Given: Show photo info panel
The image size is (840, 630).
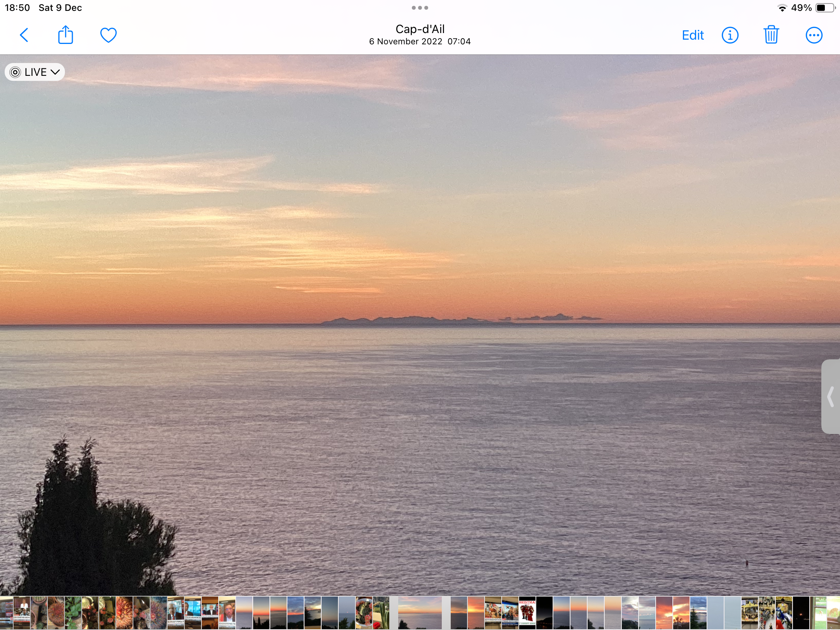Looking at the screenshot, I should [x=730, y=35].
